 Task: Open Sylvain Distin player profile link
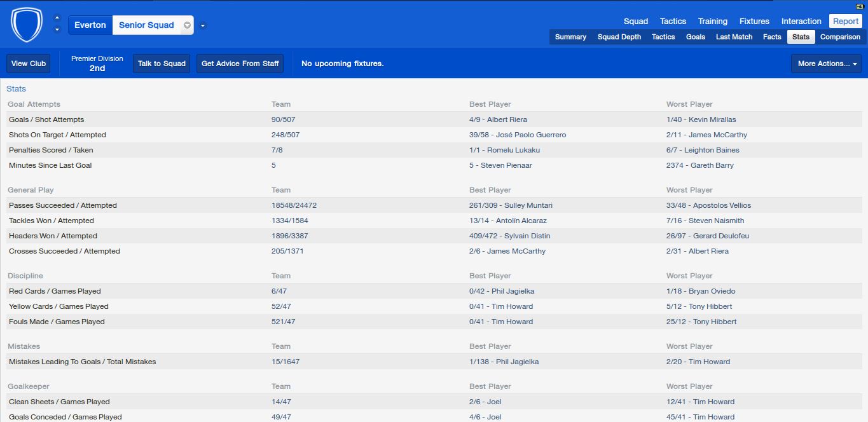coord(527,236)
